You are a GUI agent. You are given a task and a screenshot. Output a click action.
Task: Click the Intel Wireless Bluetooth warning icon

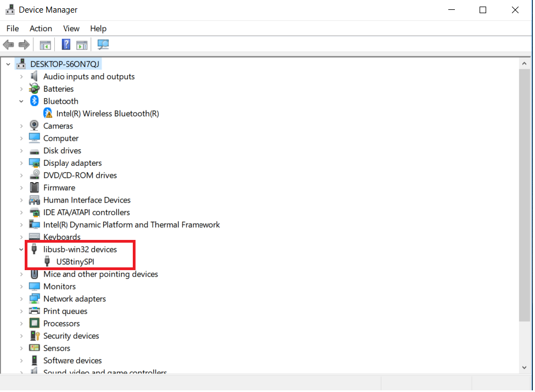pyautogui.click(x=48, y=113)
